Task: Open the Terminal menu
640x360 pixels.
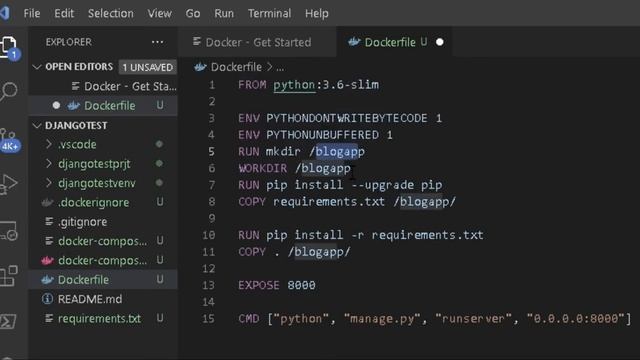Action: tap(269, 13)
